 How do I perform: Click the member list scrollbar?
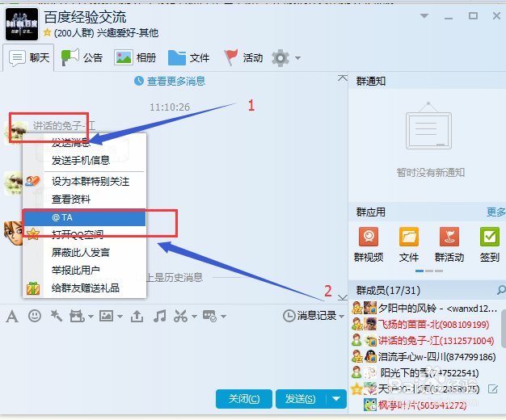coord(503,329)
